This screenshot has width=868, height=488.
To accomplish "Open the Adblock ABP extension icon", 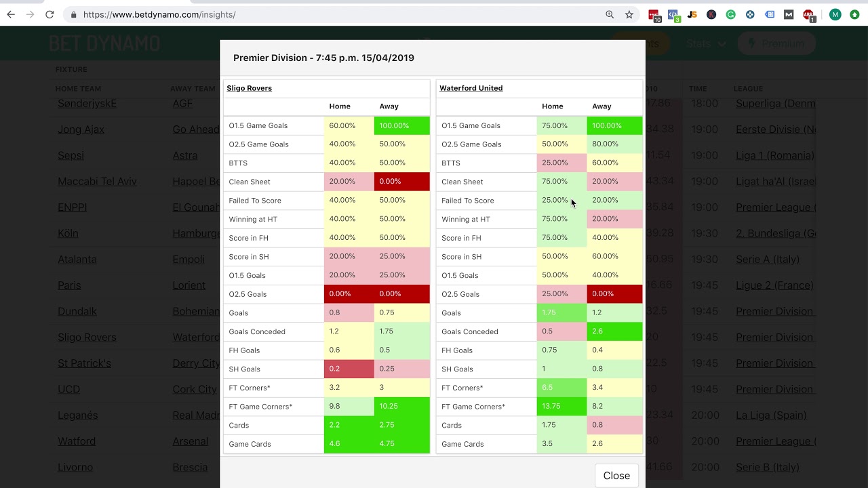I will (808, 15).
